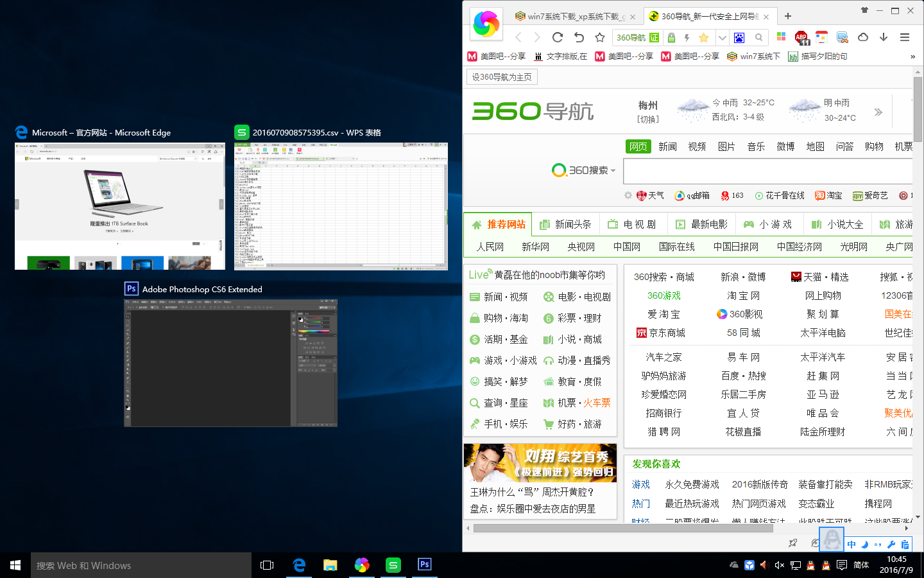
Task: Open the downloads arrow icon in browser toolbar
Action: (x=883, y=37)
